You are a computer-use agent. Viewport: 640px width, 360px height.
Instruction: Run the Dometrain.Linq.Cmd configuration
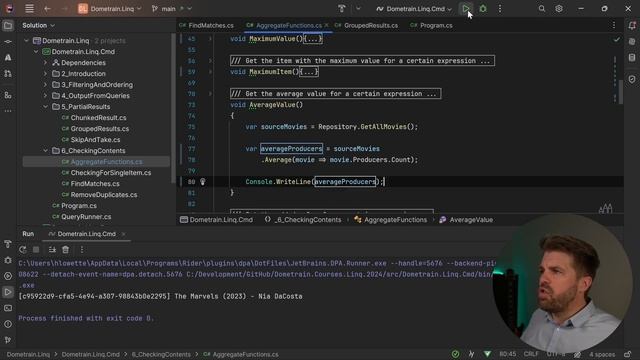tap(466, 9)
